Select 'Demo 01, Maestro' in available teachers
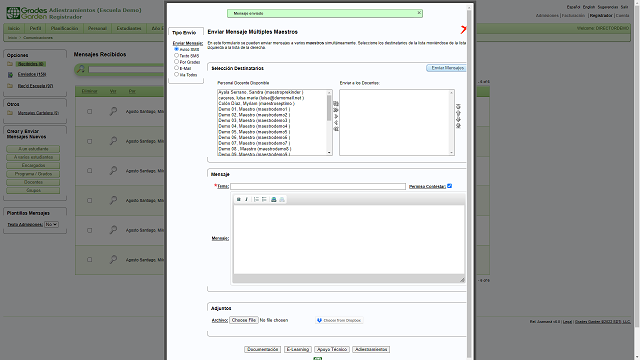The height and width of the screenshot is (360, 640). (254, 109)
